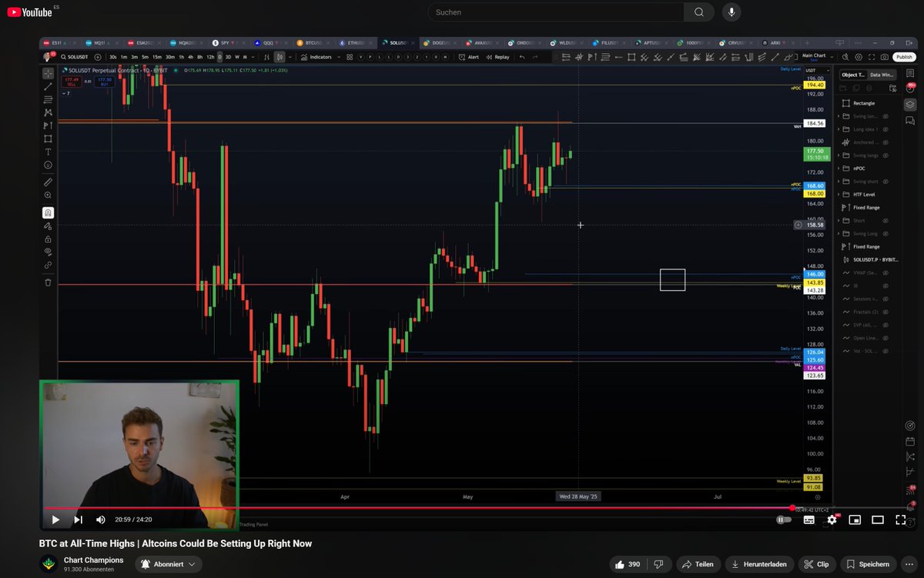
Task: Open the chat bubbles icon
Action: pos(910,121)
